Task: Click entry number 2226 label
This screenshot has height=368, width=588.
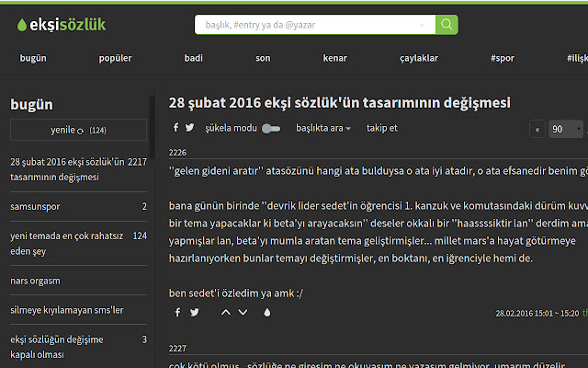Action: tap(177, 153)
